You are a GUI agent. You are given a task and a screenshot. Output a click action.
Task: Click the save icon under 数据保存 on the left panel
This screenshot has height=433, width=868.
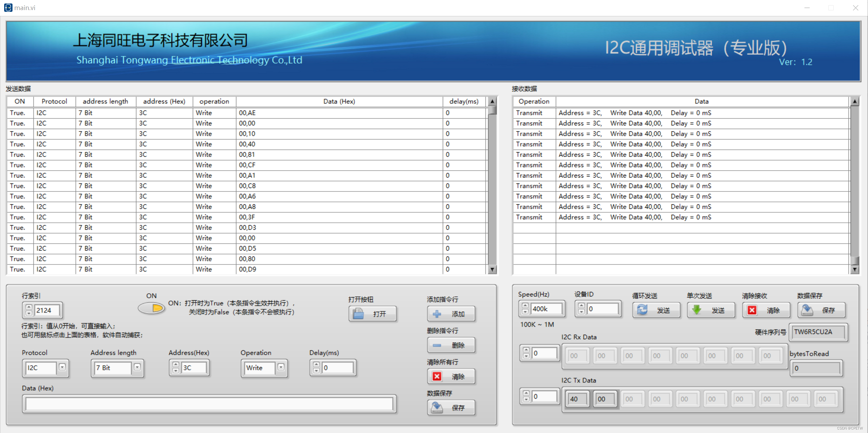[x=437, y=407]
